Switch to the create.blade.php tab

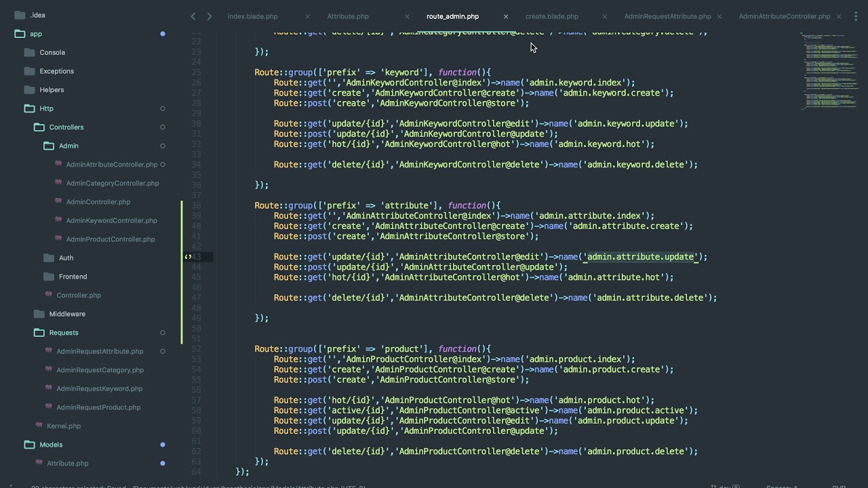[x=552, y=16]
